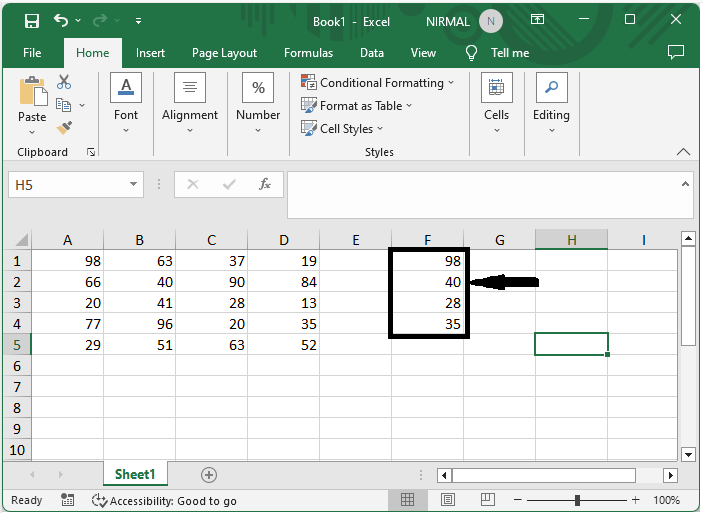Switch to Page Break Preview

click(487, 500)
